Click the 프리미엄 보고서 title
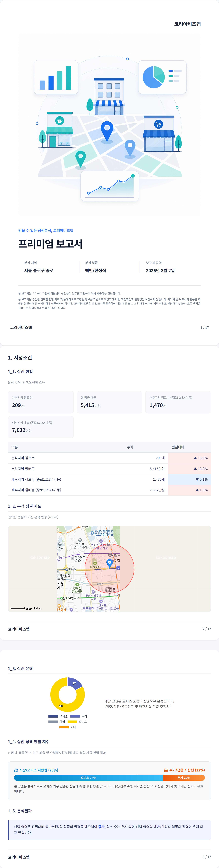219x868 pixels. [x=50, y=244]
